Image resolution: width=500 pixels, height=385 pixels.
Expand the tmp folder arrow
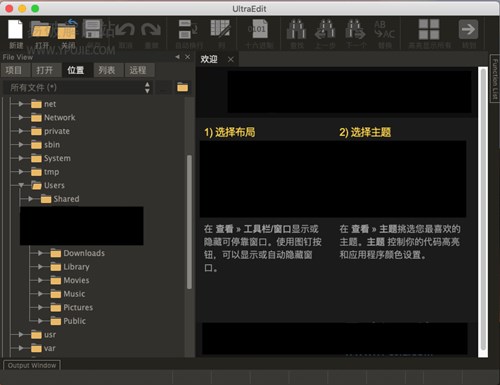tap(21, 172)
